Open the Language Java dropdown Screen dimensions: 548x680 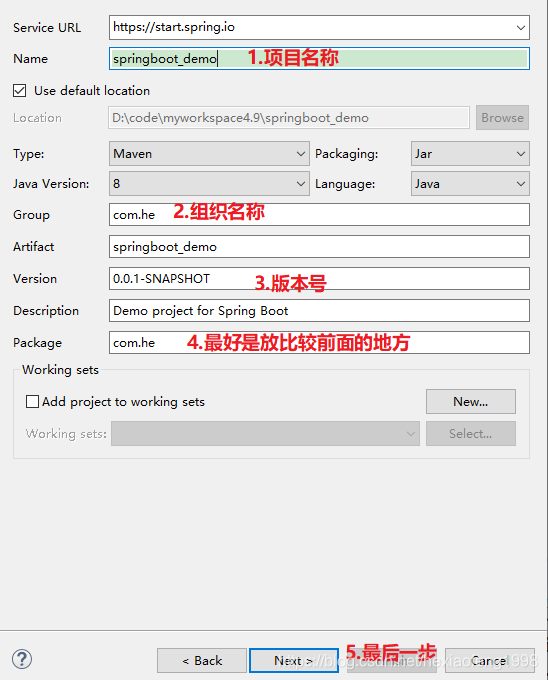pyautogui.click(x=470, y=183)
